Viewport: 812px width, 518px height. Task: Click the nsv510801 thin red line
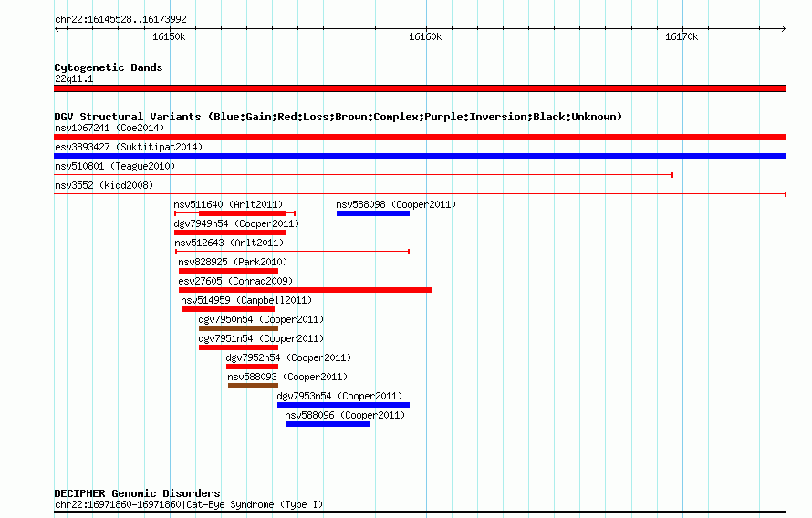363,175
